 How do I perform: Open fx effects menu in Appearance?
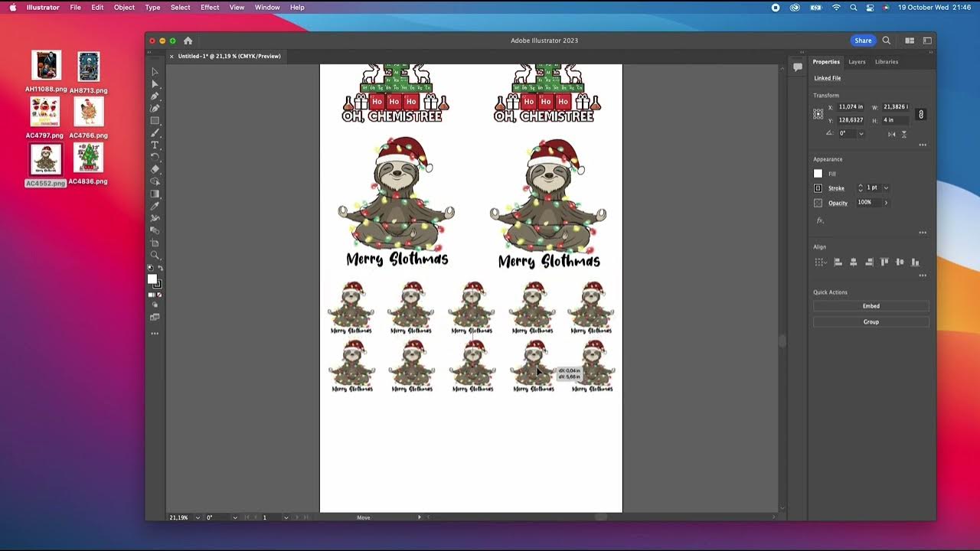[819, 220]
